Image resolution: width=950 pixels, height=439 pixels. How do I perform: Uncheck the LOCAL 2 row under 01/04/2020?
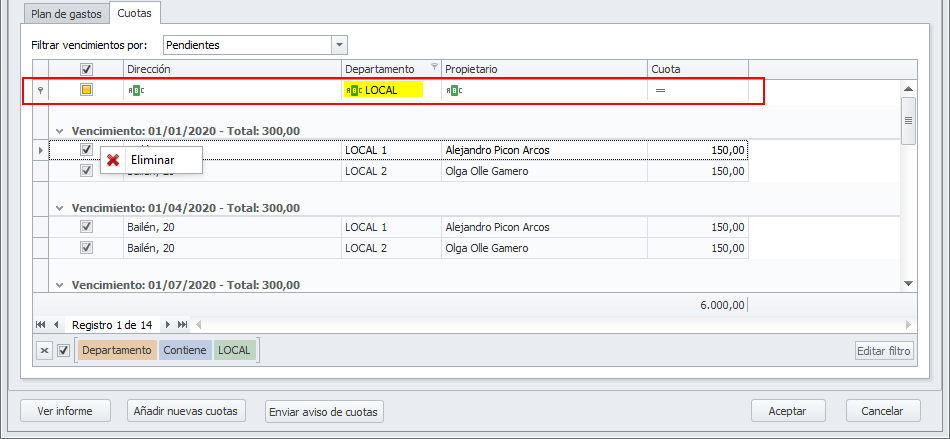(86, 248)
